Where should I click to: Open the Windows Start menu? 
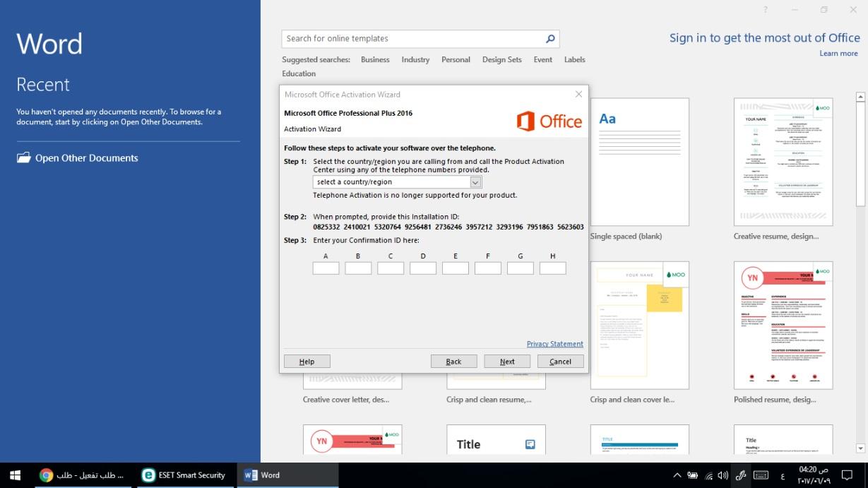tap(15, 475)
